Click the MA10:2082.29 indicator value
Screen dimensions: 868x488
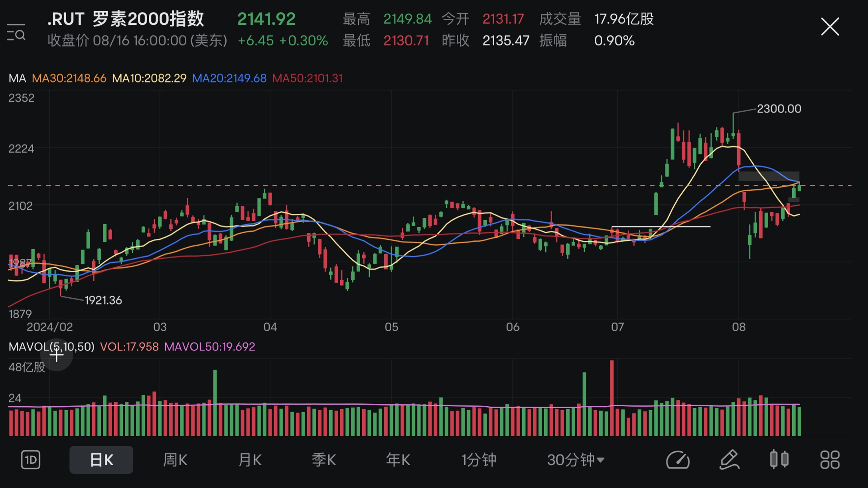pyautogui.click(x=149, y=78)
